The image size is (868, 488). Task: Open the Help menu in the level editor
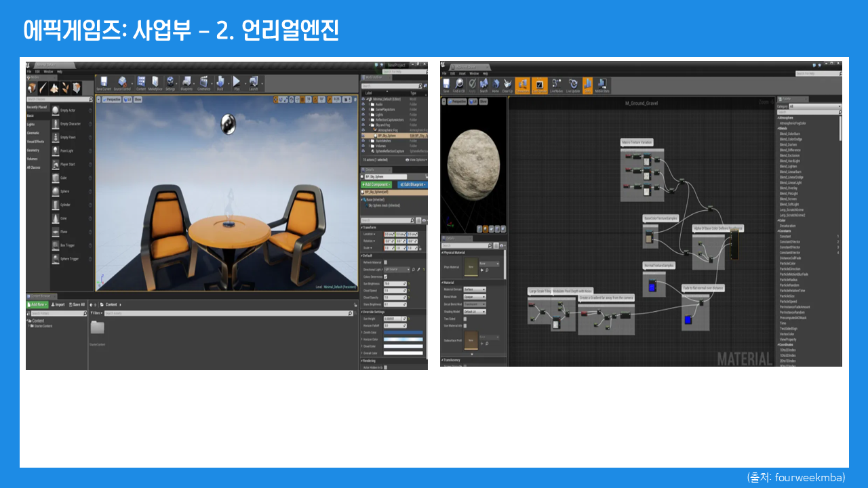[x=60, y=71]
